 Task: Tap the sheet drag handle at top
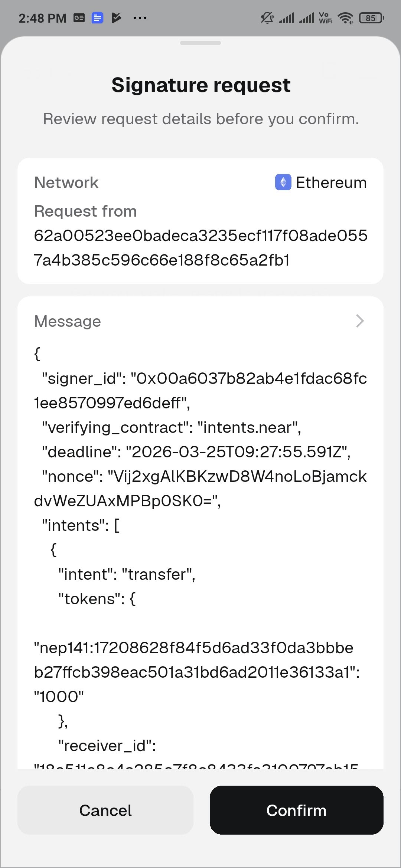pyautogui.click(x=200, y=43)
